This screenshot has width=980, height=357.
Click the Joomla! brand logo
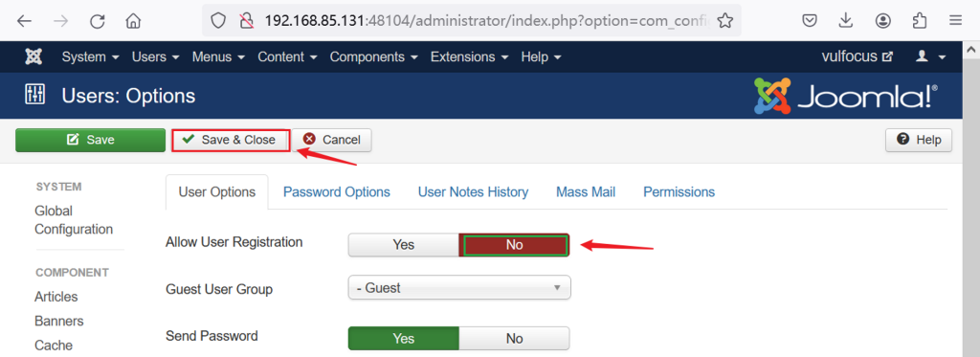point(846,96)
